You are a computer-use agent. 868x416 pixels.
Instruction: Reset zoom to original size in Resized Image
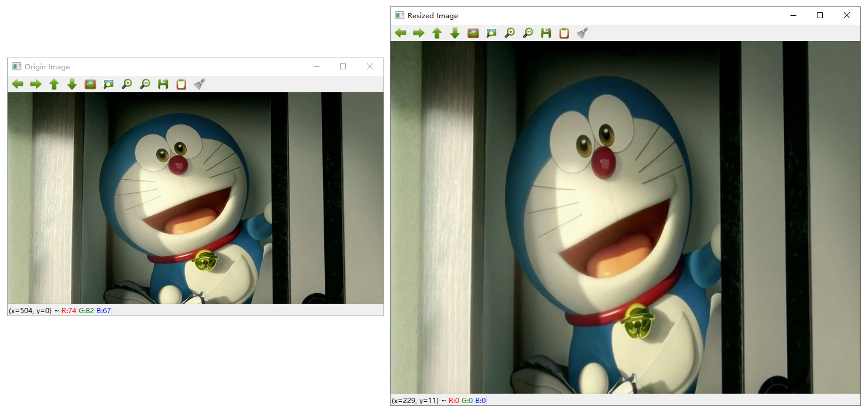click(x=473, y=33)
